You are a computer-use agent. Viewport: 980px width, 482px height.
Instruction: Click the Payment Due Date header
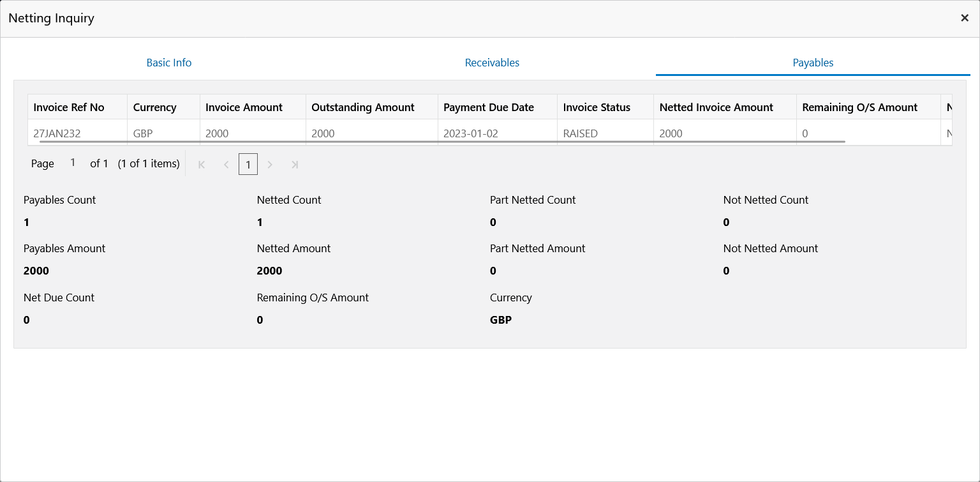(x=498, y=107)
